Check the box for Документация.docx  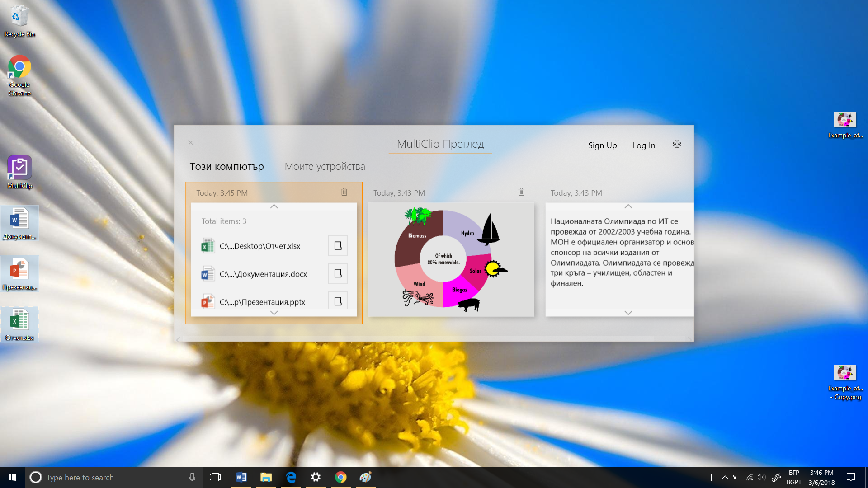pos(338,274)
